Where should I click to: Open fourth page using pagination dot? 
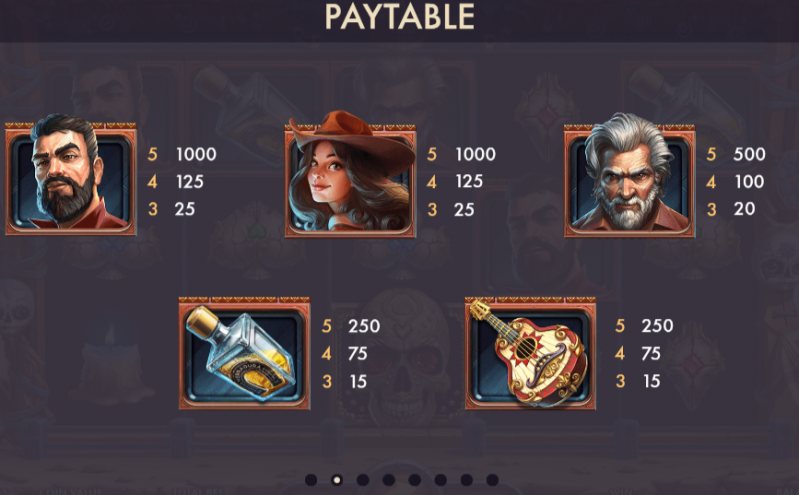[389, 480]
